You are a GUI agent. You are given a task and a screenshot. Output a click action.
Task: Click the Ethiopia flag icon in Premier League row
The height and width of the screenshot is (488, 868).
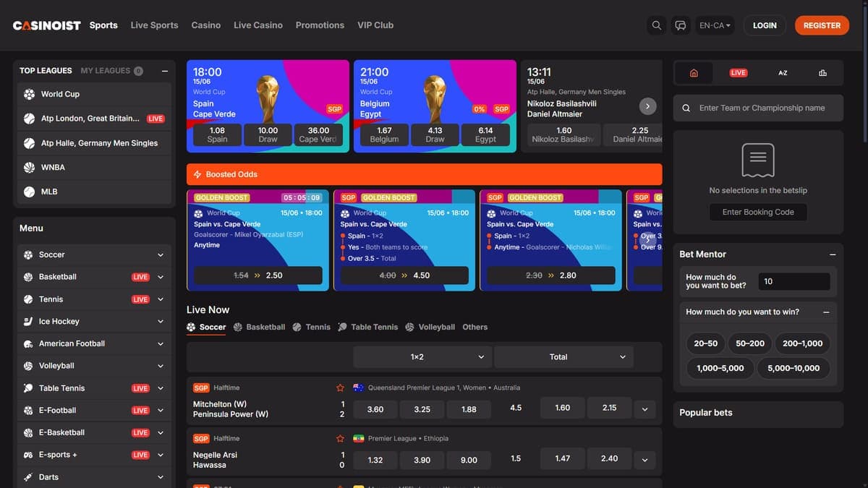[358, 438]
